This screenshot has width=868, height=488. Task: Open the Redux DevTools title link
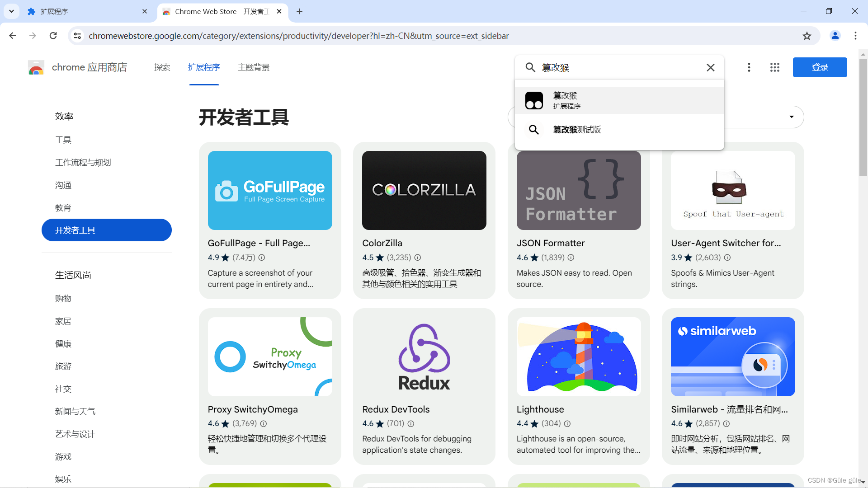point(396,409)
